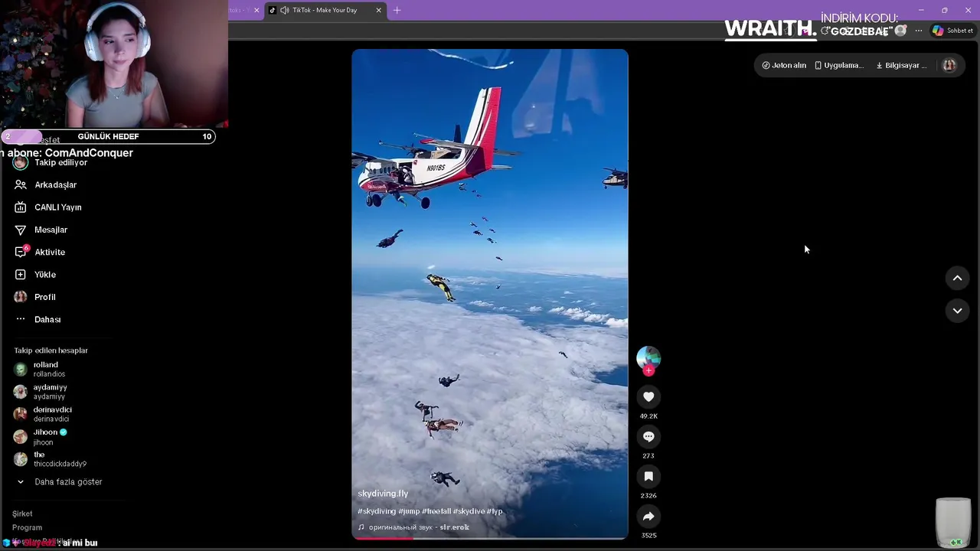The height and width of the screenshot is (551, 980).
Task: Close the partially hidden first browser tab
Action: [256, 10]
